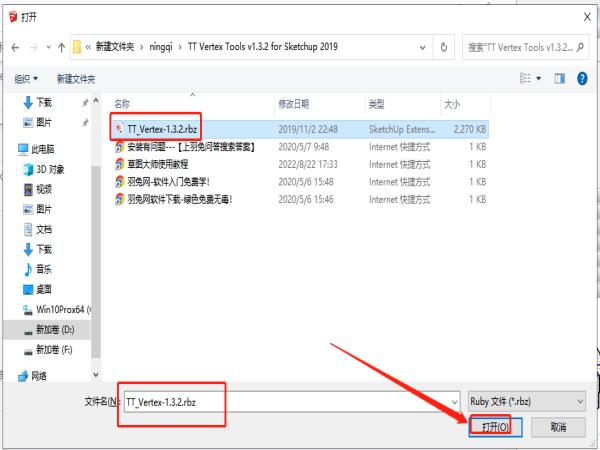The width and height of the screenshot is (600, 450).
Task: Go up one folder level
Action: [61, 47]
